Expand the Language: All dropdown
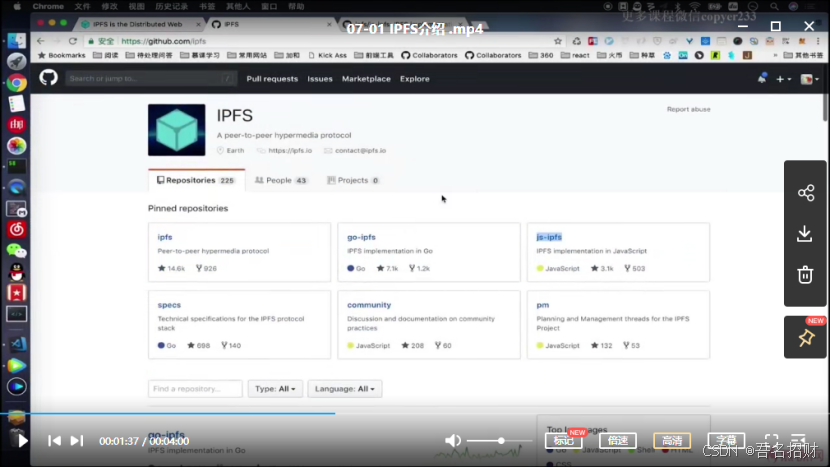This screenshot has width=831, height=467. click(x=344, y=389)
